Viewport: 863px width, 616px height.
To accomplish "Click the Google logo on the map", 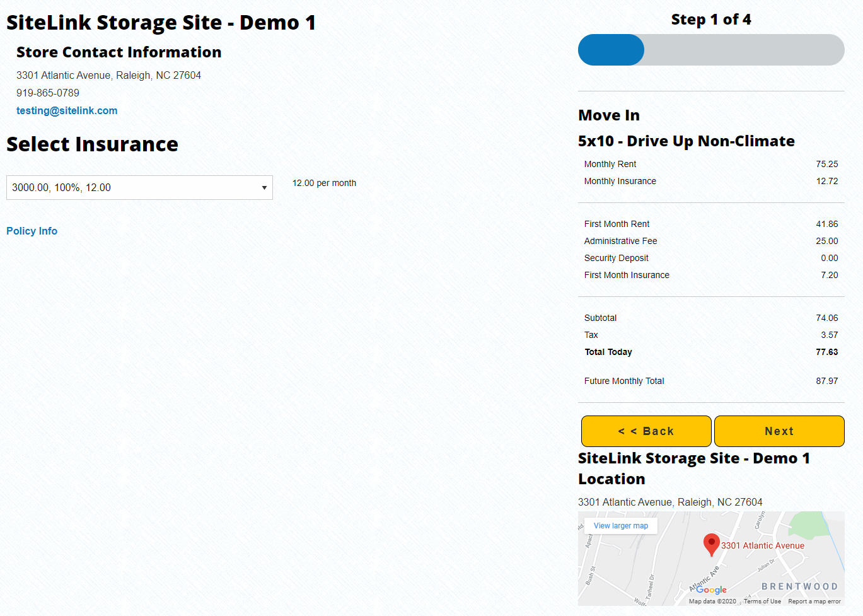I will point(712,590).
